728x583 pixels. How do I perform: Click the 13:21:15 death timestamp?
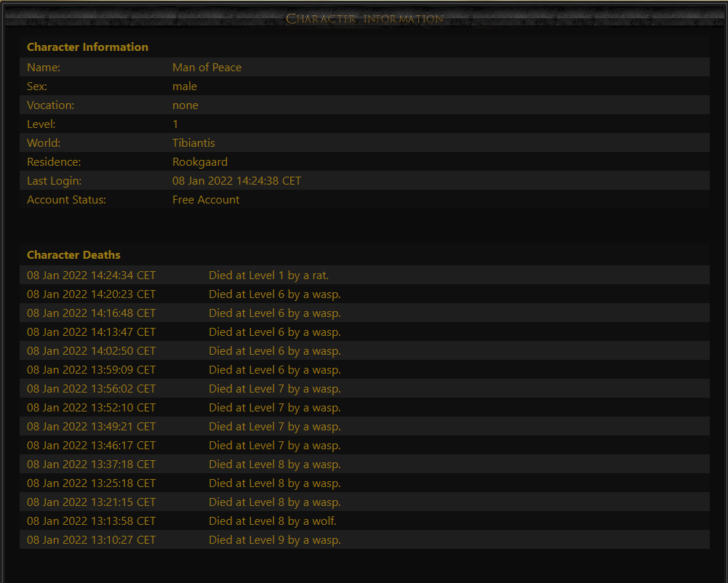coord(91,502)
